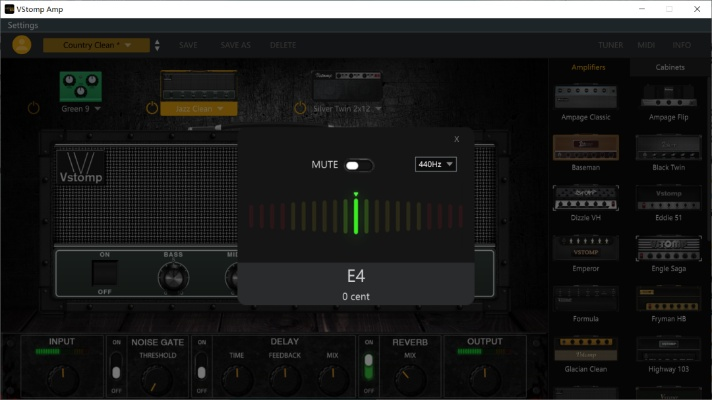Viewport: 712px width, 400px height.
Task: Close the tuner popup with X
Action: tap(457, 139)
